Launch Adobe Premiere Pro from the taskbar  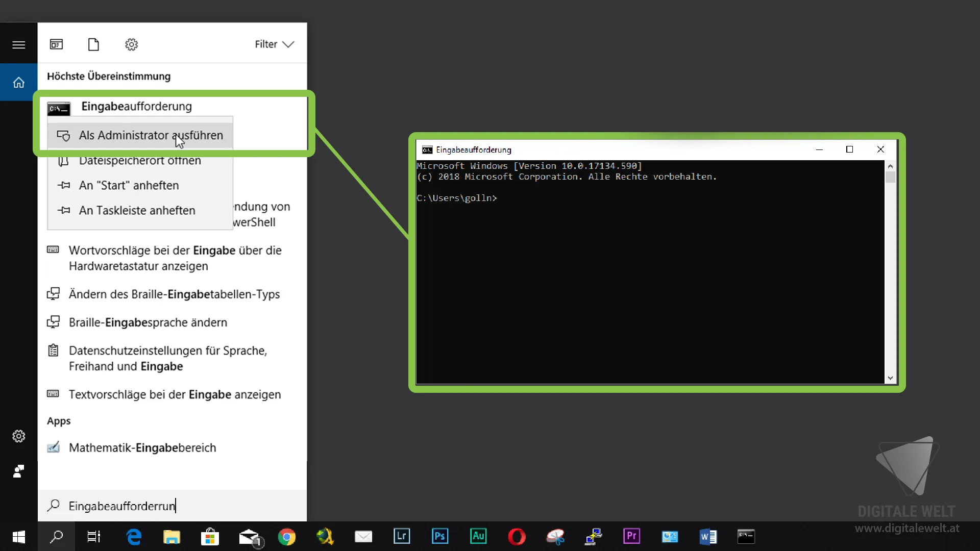631,536
